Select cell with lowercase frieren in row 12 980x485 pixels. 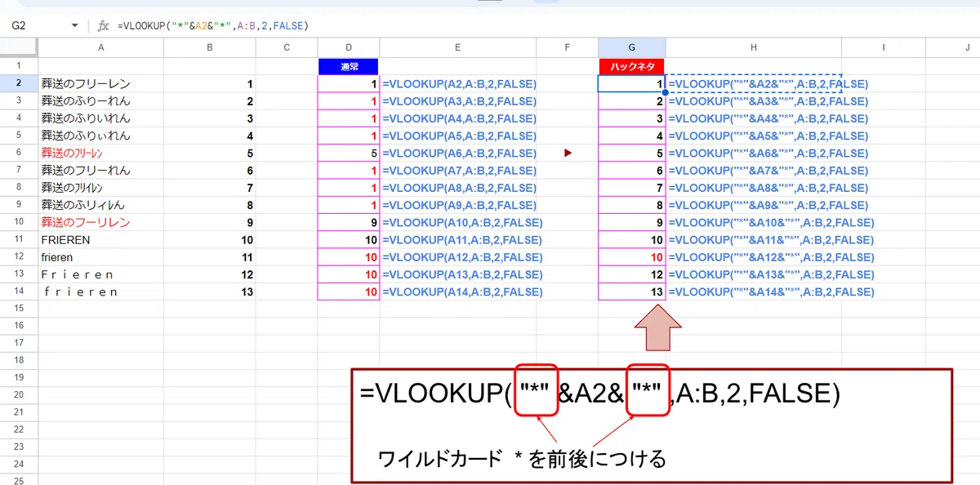(x=100, y=257)
